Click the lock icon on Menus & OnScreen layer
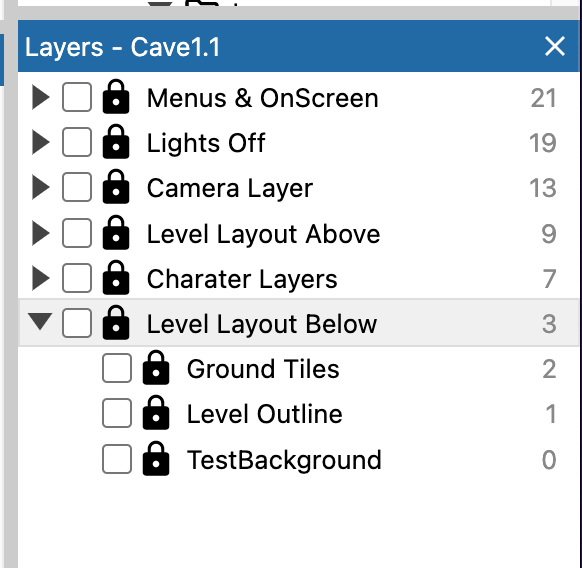 (116, 97)
